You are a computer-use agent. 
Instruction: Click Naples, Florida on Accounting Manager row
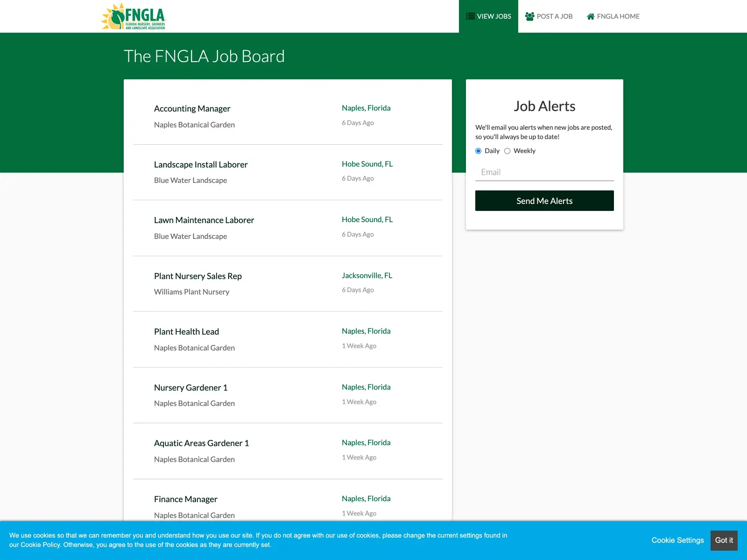pyautogui.click(x=366, y=108)
